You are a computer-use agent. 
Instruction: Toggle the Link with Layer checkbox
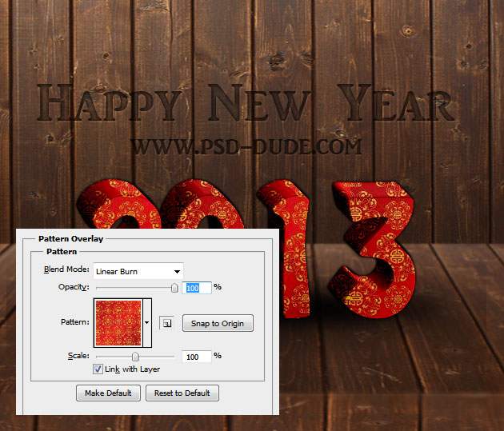click(98, 369)
